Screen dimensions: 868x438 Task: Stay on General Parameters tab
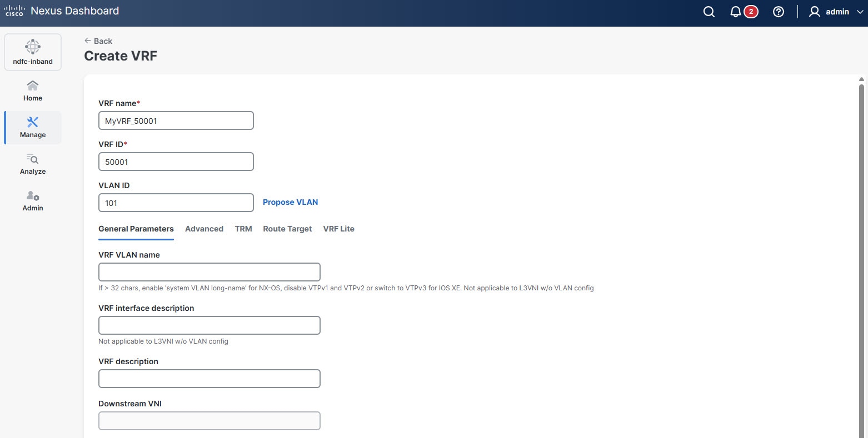136,229
